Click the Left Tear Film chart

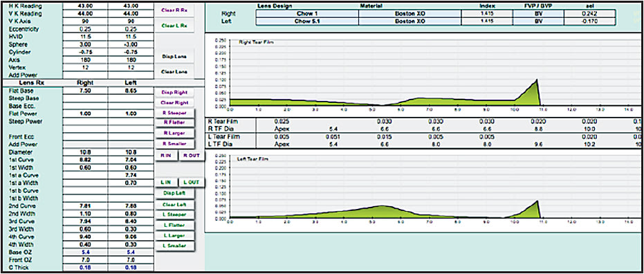pyautogui.click(x=423, y=190)
